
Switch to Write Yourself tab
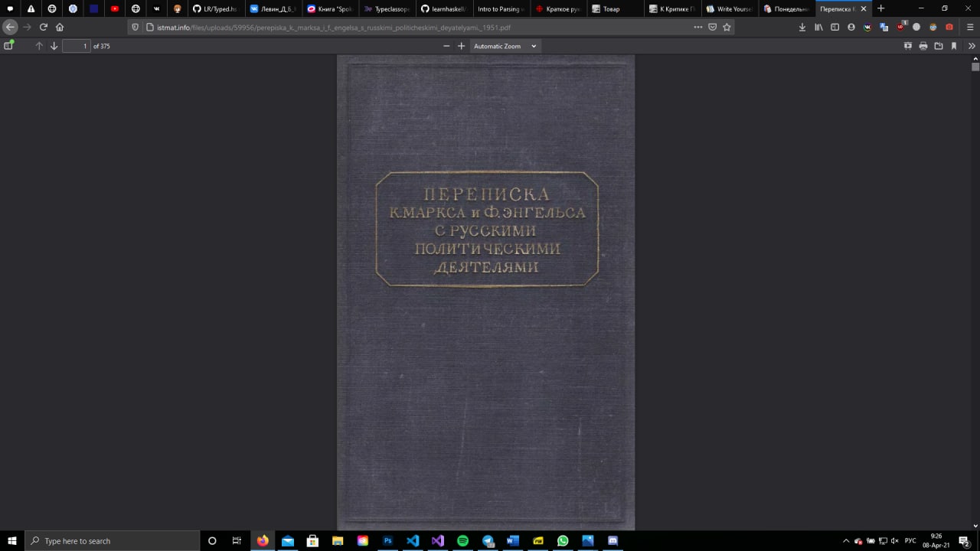click(729, 9)
